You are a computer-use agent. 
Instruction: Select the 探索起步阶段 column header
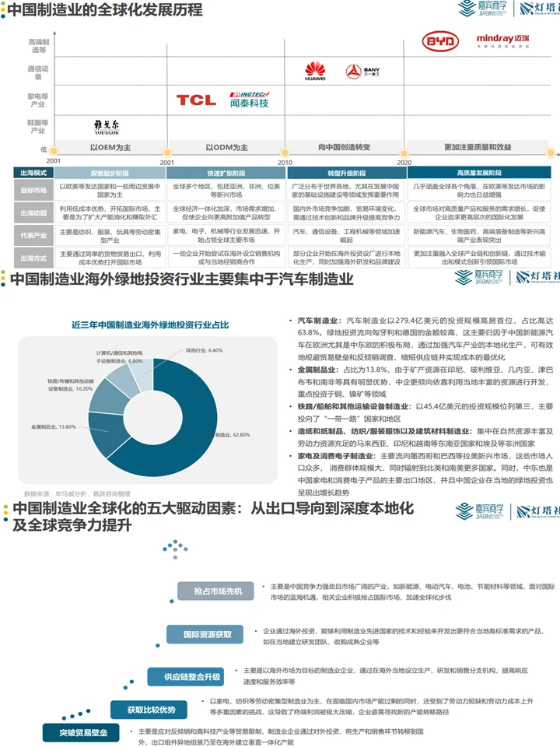[110, 173]
